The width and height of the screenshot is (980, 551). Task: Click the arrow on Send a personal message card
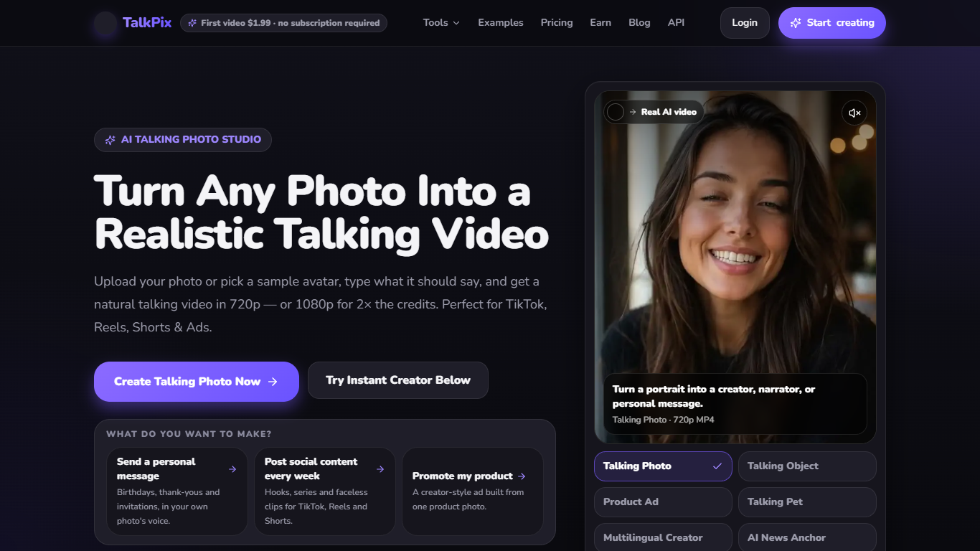[232, 469]
